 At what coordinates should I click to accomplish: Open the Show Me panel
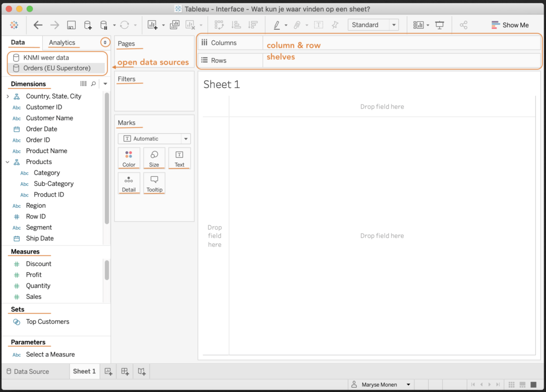pyautogui.click(x=510, y=25)
